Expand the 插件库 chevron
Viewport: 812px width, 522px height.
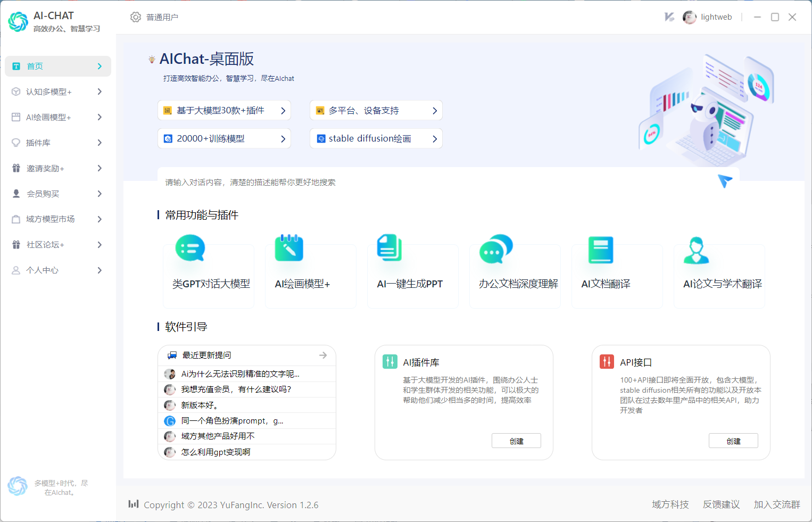pos(100,143)
